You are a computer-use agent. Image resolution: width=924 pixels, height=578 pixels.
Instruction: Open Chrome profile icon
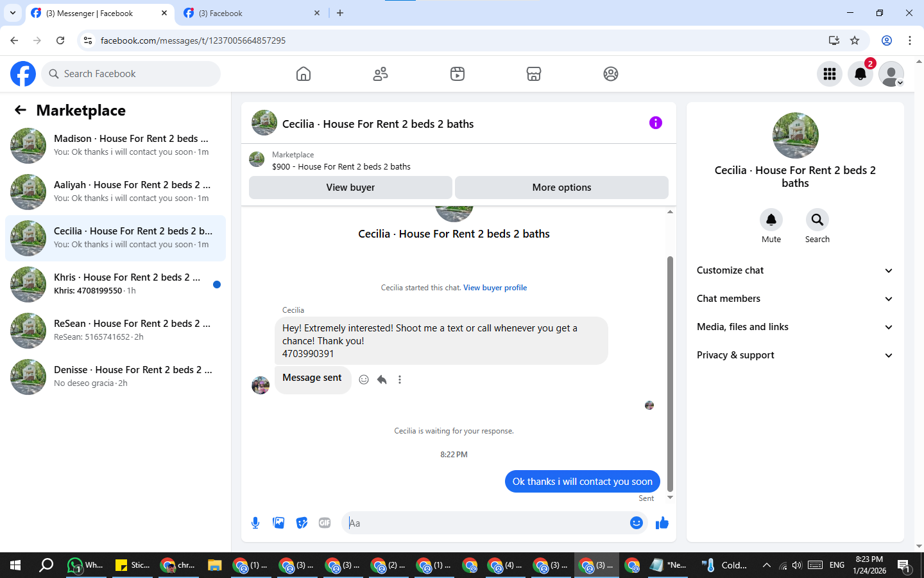[x=887, y=40]
